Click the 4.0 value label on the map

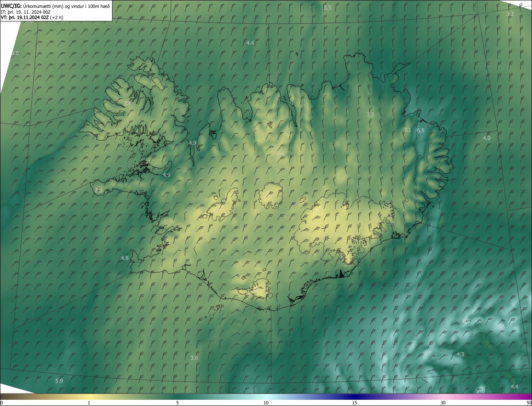[486, 138]
